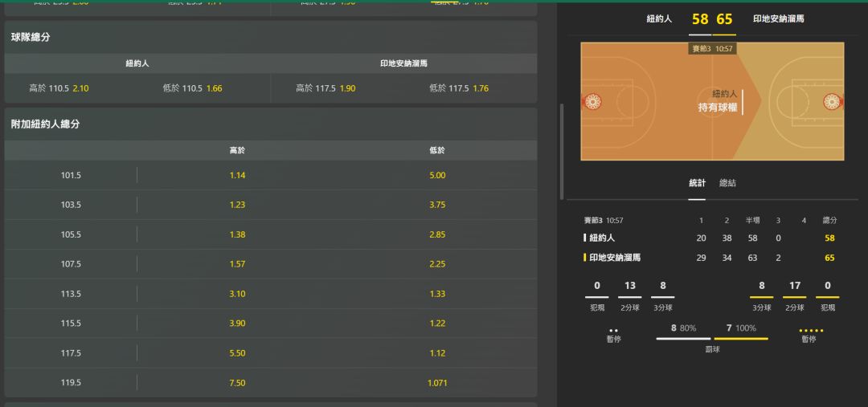Select under 107.5 odds 2.25
Viewport: 868px width, 407px height.
(x=437, y=264)
